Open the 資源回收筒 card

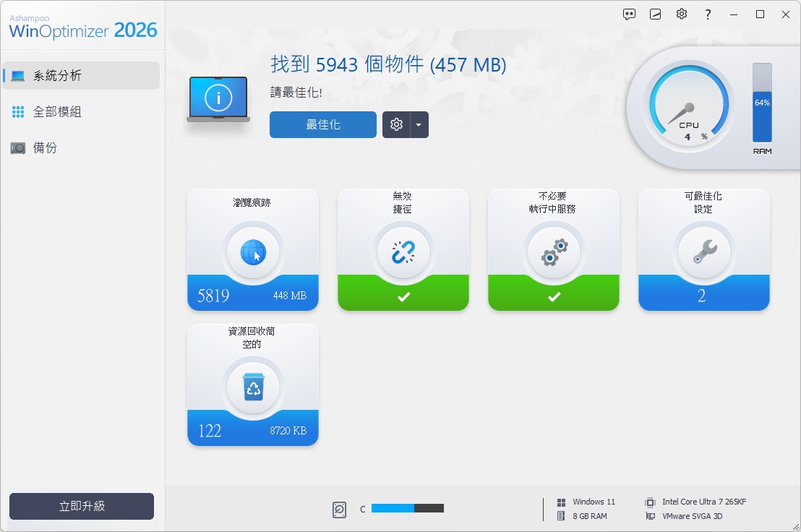253,385
